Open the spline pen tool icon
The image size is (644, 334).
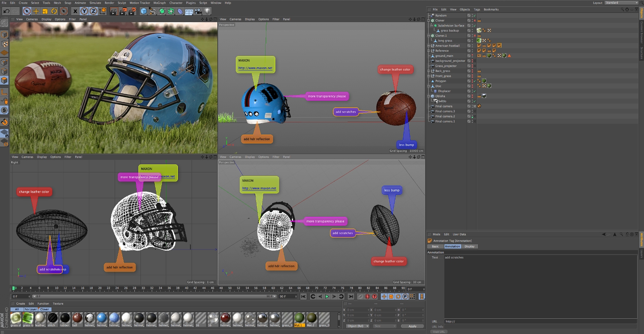(x=153, y=11)
